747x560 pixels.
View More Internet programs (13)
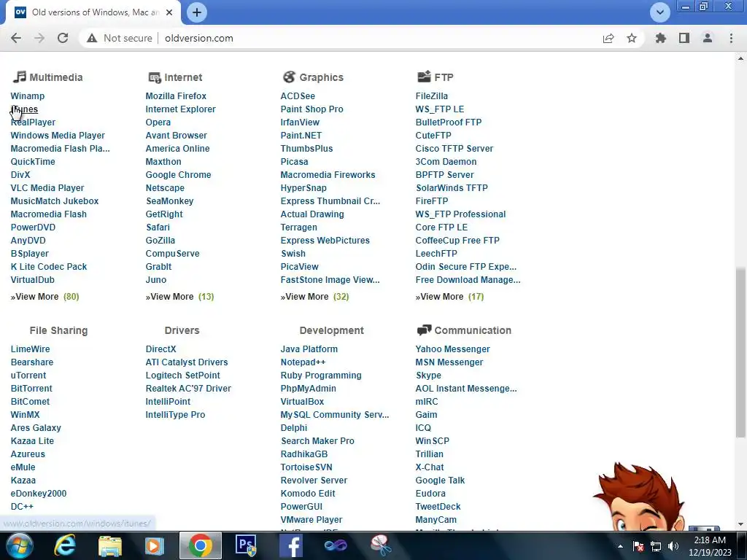click(x=179, y=297)
